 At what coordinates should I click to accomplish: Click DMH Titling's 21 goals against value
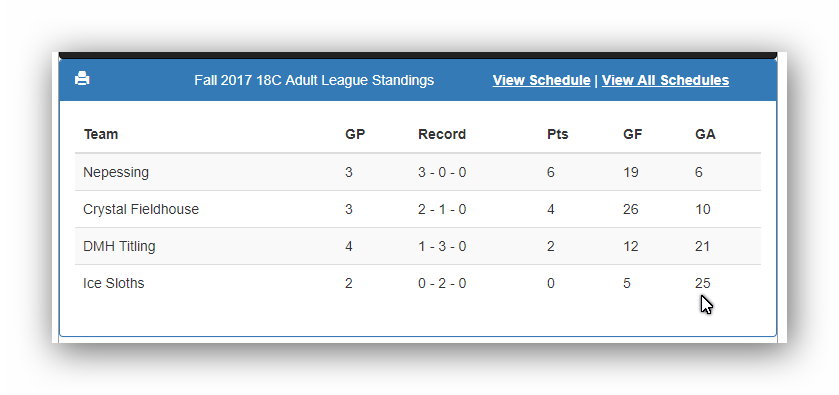[703, 246]
